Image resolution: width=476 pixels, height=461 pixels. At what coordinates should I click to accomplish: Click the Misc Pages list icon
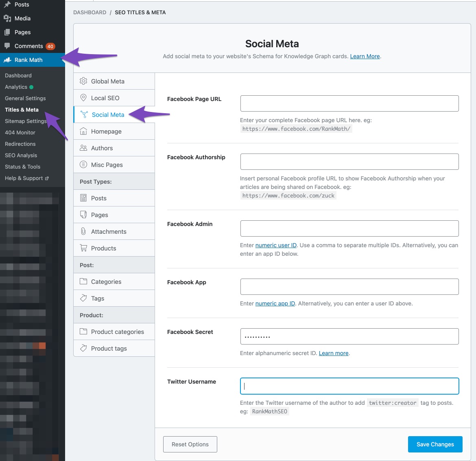click(x=83, y=165)
